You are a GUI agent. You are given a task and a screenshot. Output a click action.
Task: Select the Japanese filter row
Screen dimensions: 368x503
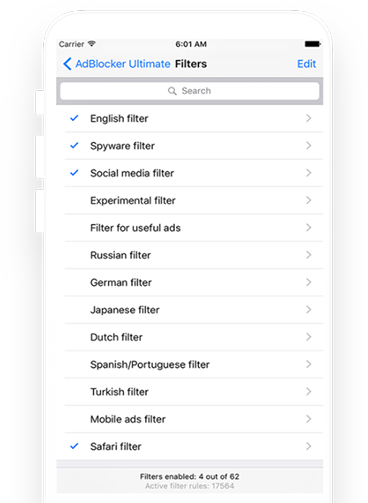tap(194, 310)
